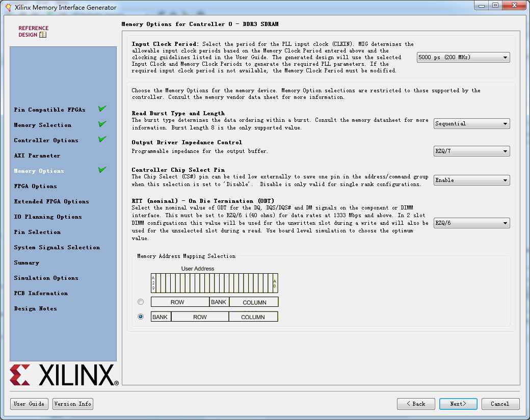Go to Simulation Options step
This screenshot has width=530, height=420.
click(46, 278)
